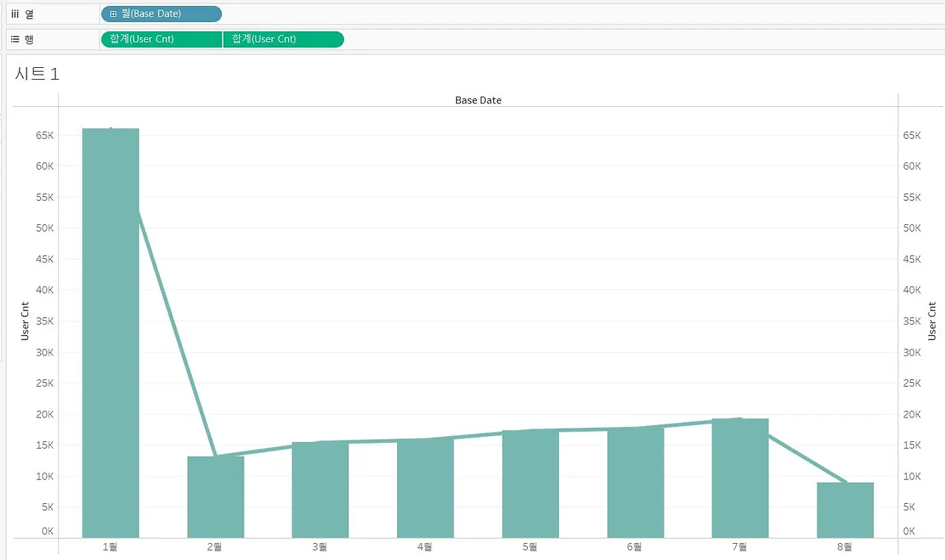
Task: Click the 5월 axis label
Action: click(x=529, y=547)
